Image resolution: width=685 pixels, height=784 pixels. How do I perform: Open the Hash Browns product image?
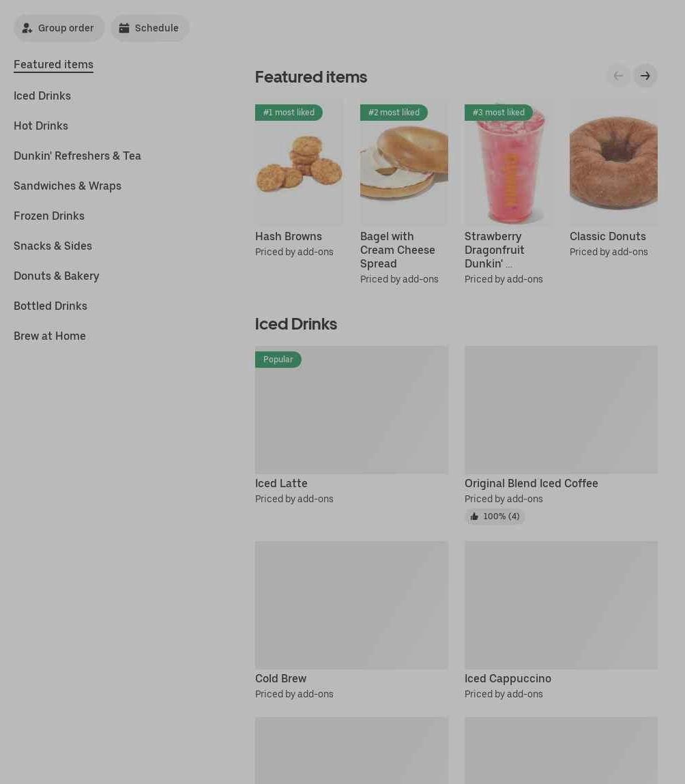[299, 162]
